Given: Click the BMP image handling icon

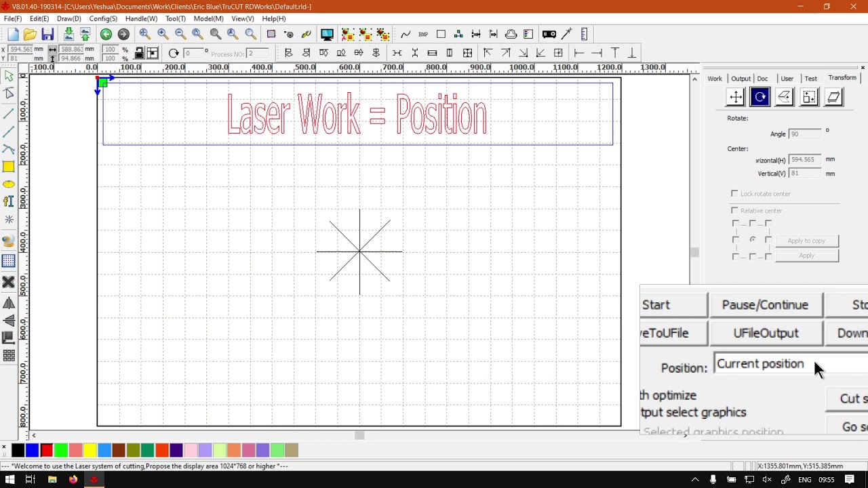Looking at the screenshot, I should click(423, 35).
